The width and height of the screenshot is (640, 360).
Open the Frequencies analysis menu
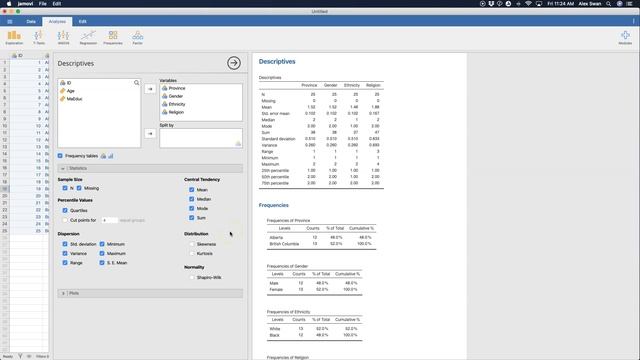pos(113,37)
